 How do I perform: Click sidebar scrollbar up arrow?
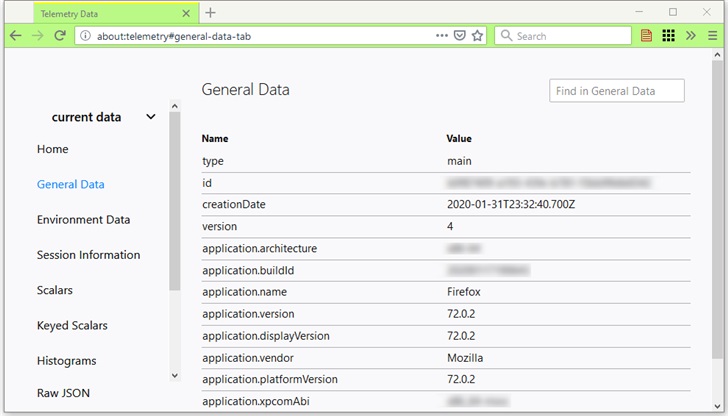pyautogui.click(x=175, y=106)
